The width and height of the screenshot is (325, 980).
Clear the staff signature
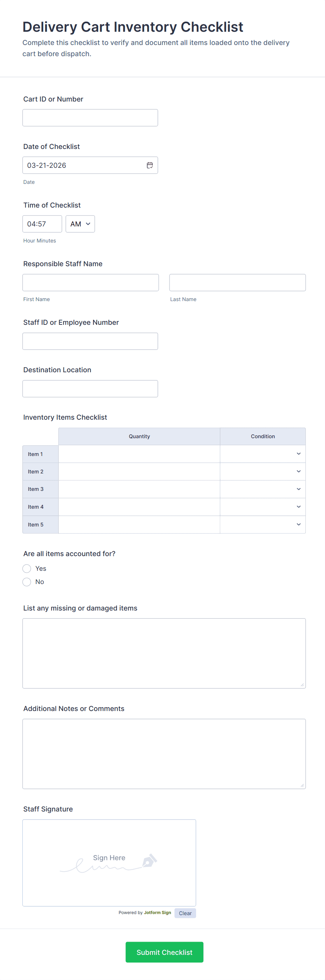coord(185,913)
